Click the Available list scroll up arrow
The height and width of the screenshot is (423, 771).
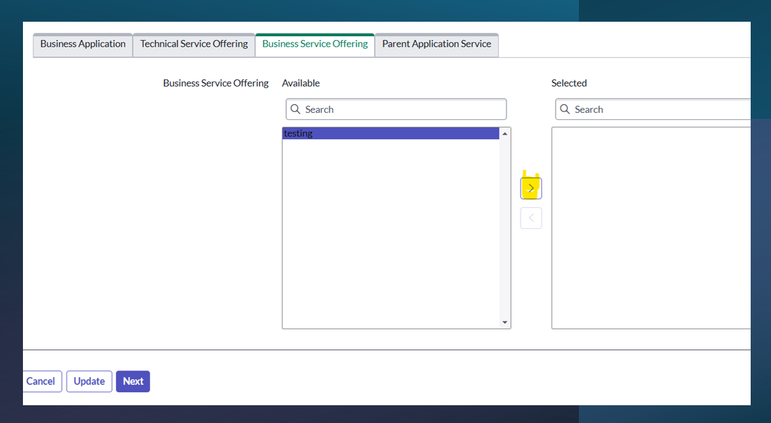(x=504, y=134)
